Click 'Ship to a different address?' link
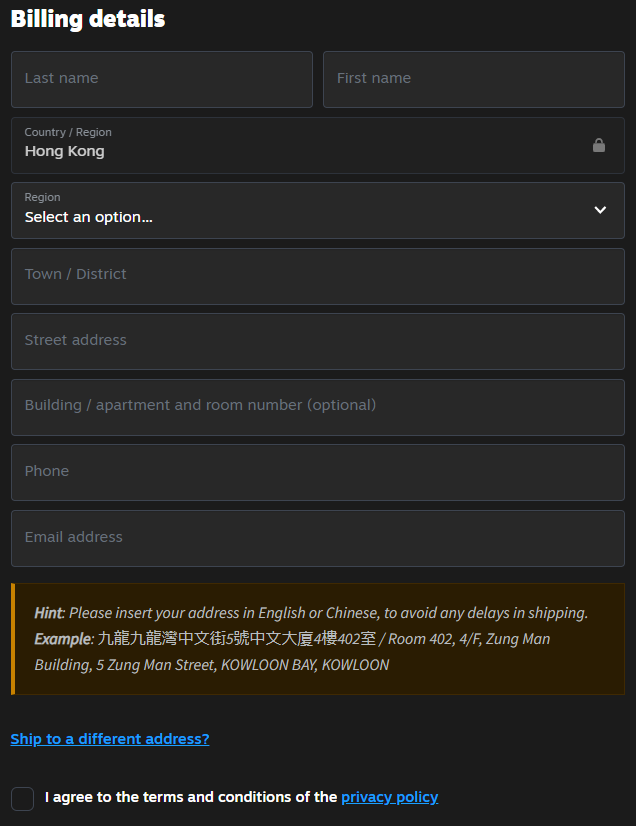 click(110, 739)
